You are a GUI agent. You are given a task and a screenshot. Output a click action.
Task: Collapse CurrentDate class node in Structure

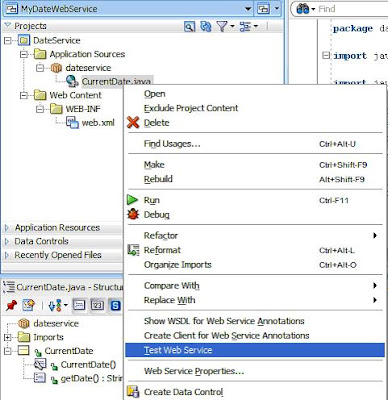[7, 351]
